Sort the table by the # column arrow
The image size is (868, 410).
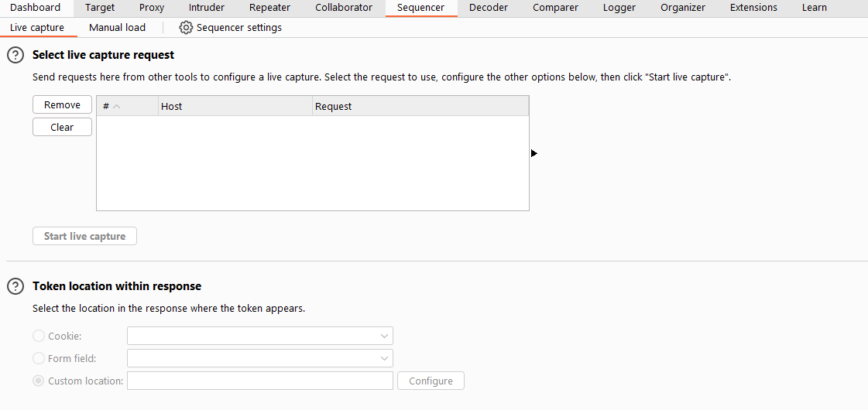(x=116, y=106)
